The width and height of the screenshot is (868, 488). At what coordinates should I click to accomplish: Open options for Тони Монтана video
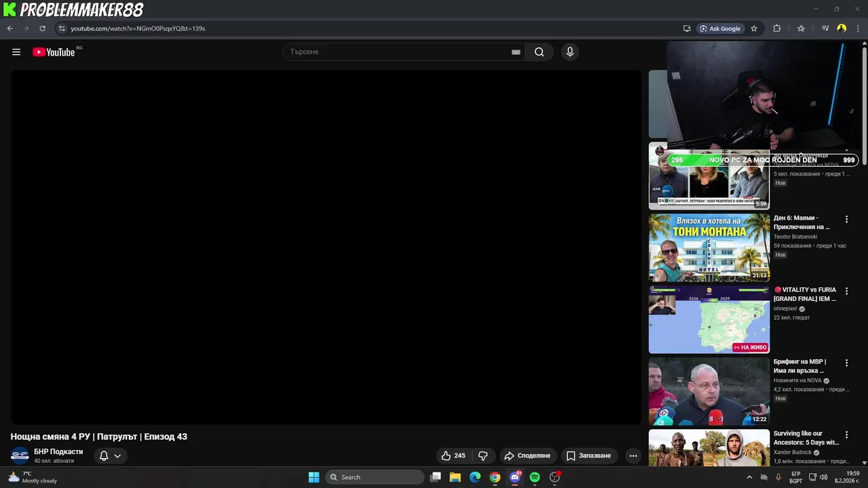pyautogui.click(x=846, y=220)
